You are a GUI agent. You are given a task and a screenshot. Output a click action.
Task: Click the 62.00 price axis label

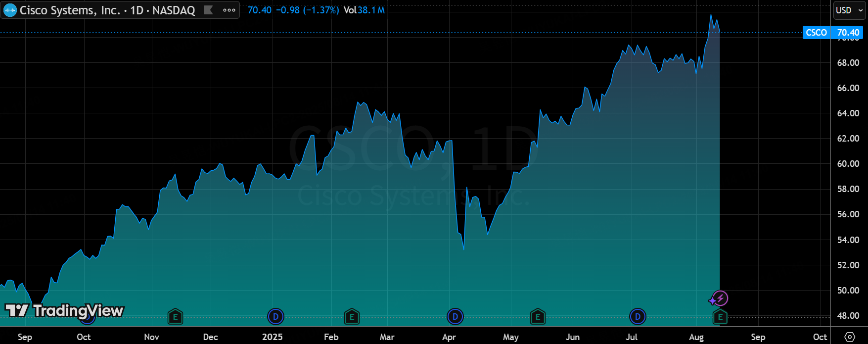pyautogui.click(x=848, y=139)
